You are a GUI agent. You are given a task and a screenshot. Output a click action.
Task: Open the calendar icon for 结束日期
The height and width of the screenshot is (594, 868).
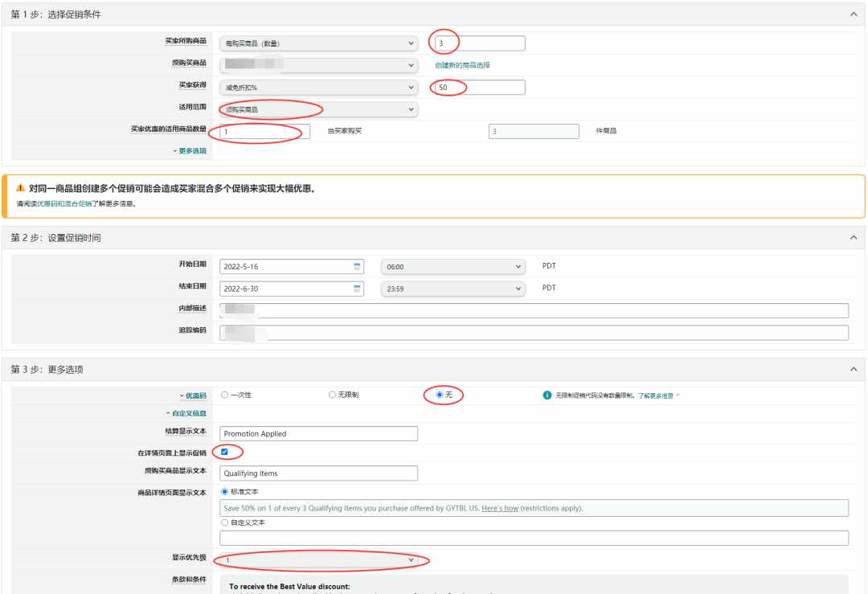[357, 289]
